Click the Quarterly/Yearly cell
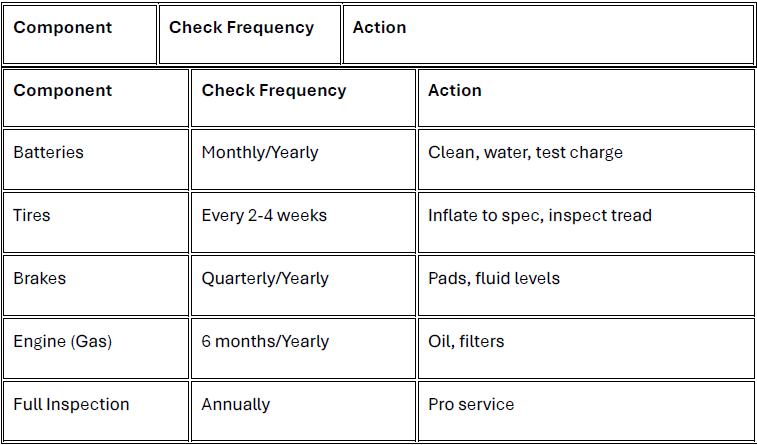Screen dimensions: 757x445 (x=303, y=285)
